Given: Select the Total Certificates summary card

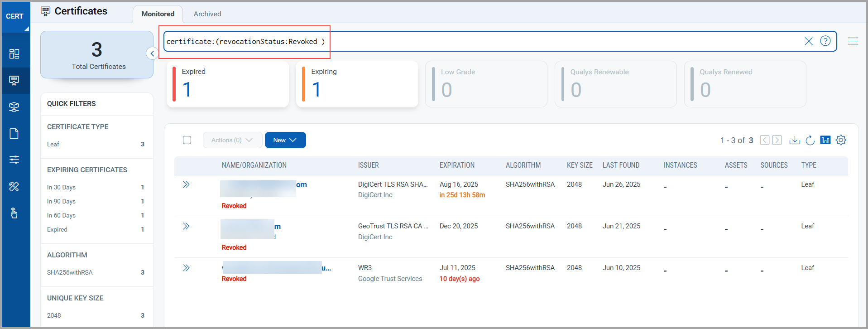Looking at the screenshot, I should click(x=97, y=55).
